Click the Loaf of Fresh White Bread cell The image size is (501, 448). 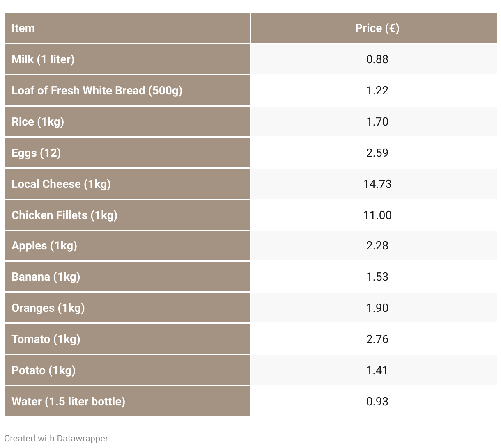(127, 90)
